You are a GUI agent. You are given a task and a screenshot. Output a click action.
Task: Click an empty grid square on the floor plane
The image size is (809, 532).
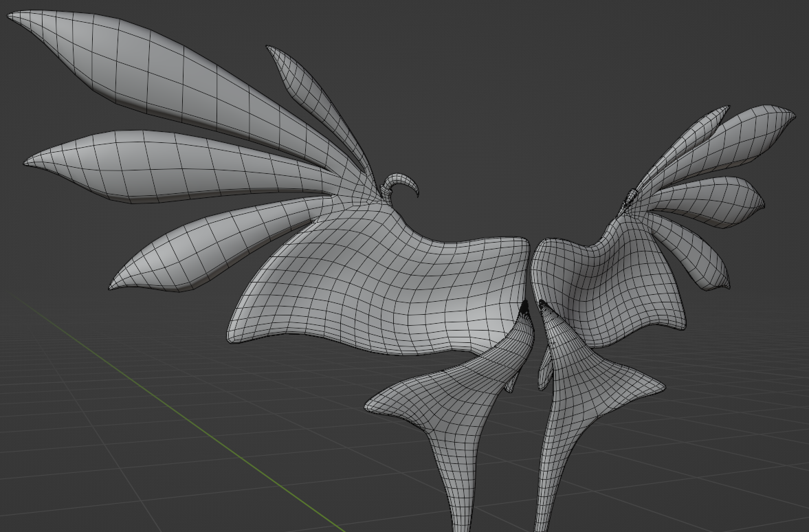[137, 481]
